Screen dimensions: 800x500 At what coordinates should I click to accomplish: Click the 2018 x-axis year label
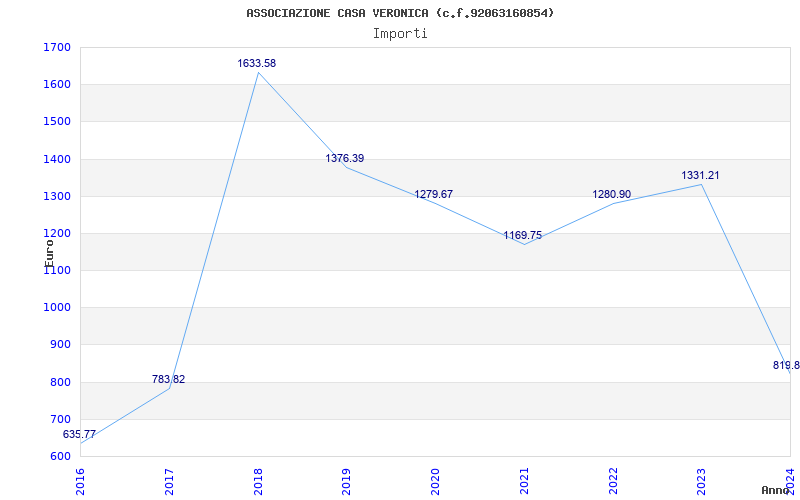258,482
